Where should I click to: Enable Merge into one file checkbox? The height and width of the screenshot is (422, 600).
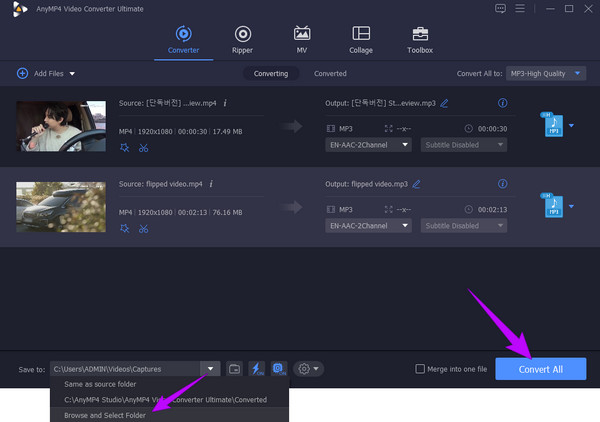[x=420, y=369]
